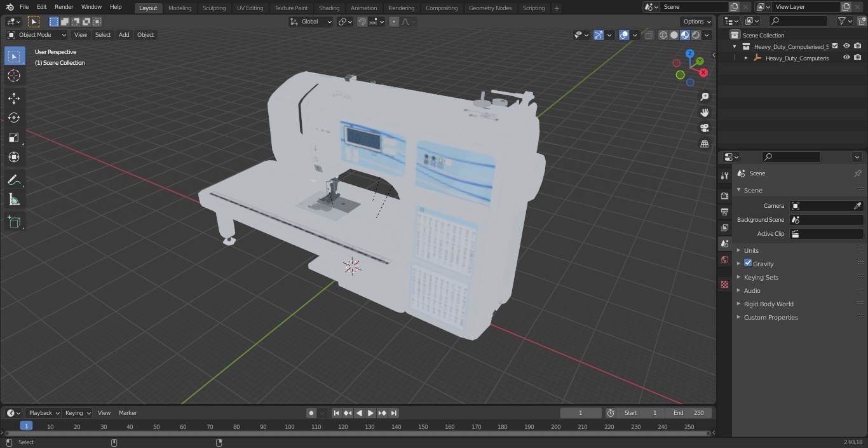Viewport: 868px width, 448px height.
Task: Choose the Annotate tool
Action: coord(14,180)
